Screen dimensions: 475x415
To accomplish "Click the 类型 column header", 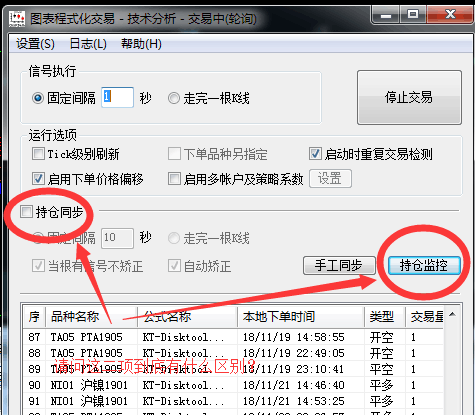I will (x=385, y=317).
